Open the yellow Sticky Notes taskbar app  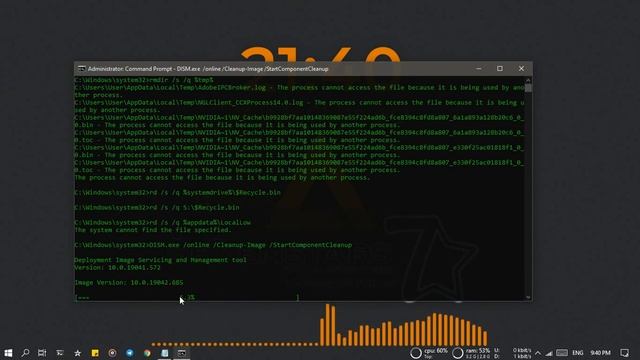click(x=95, y=353)
